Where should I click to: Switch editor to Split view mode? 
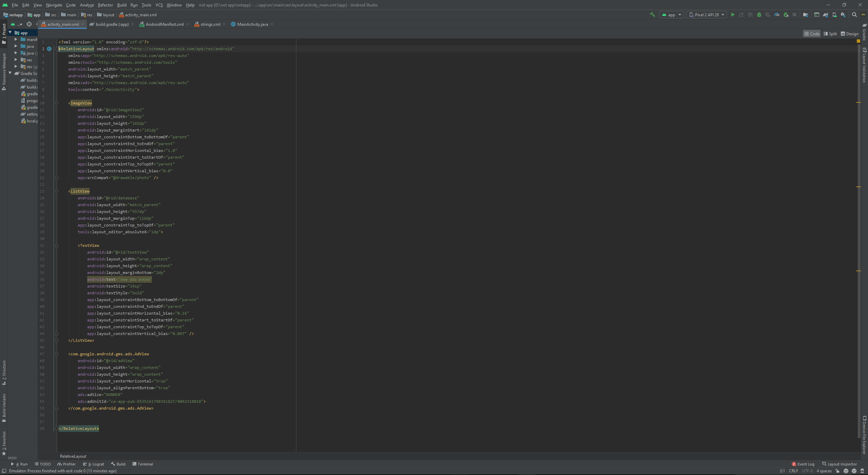click(830, 34)
